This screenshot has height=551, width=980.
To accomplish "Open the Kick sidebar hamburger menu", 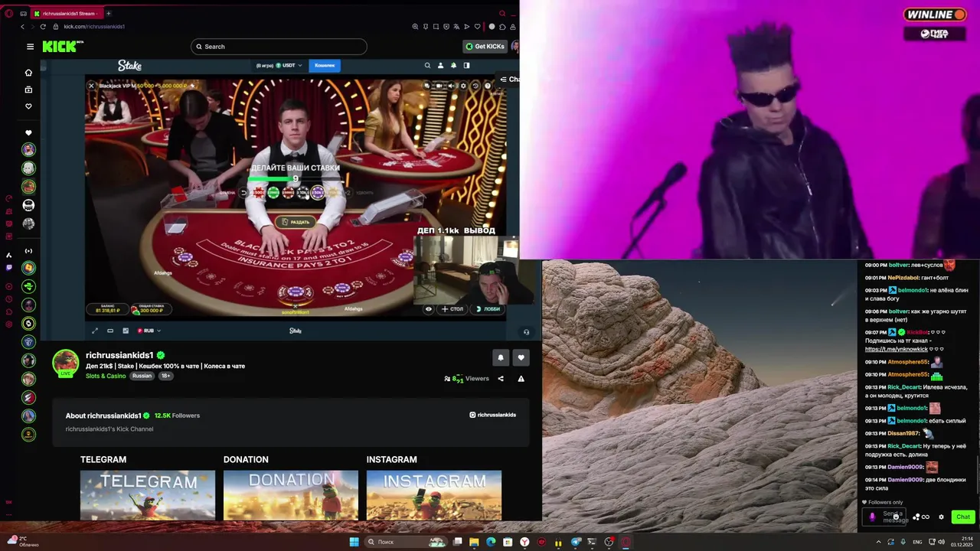I will tap(30, 47).
